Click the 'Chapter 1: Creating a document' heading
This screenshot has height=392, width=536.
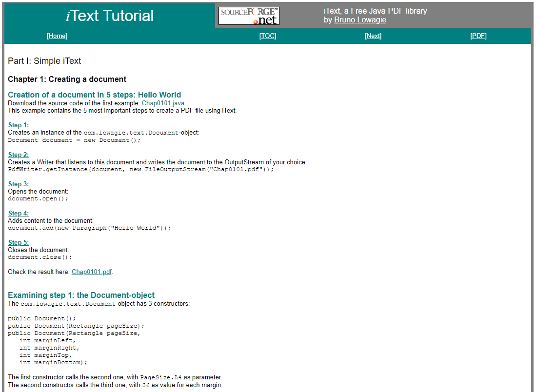(67, 79)
